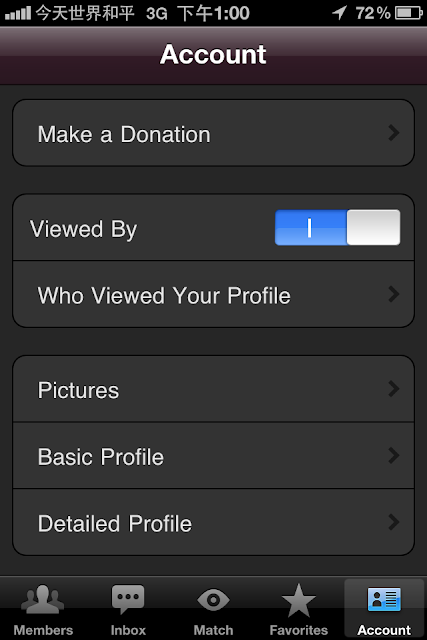This screenshot has height=640, width=427.
Task: Open Make a Donation
Action: (214, 133)
